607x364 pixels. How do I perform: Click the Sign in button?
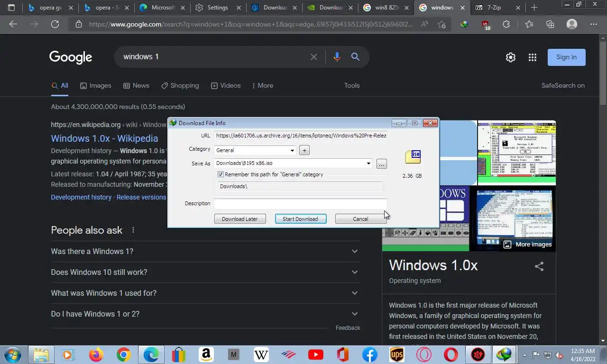[567, 57]
